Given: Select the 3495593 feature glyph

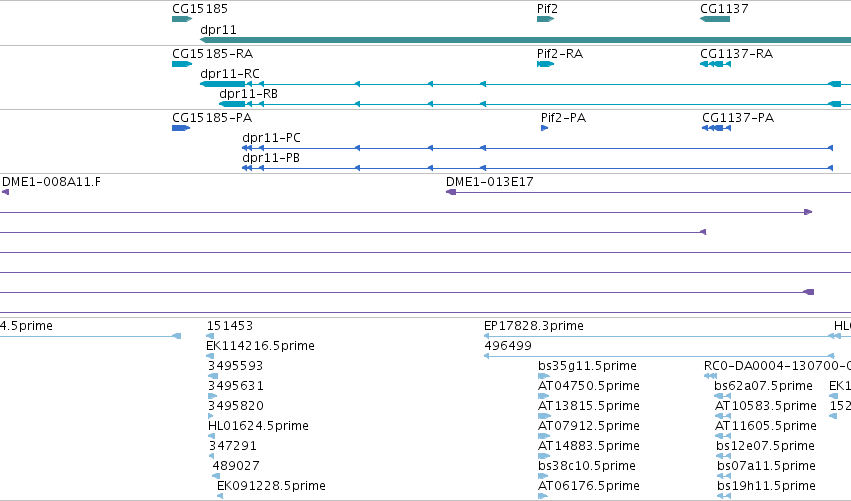Looking at the screenshot, I should pyautogui.click(x=213, y=376).
